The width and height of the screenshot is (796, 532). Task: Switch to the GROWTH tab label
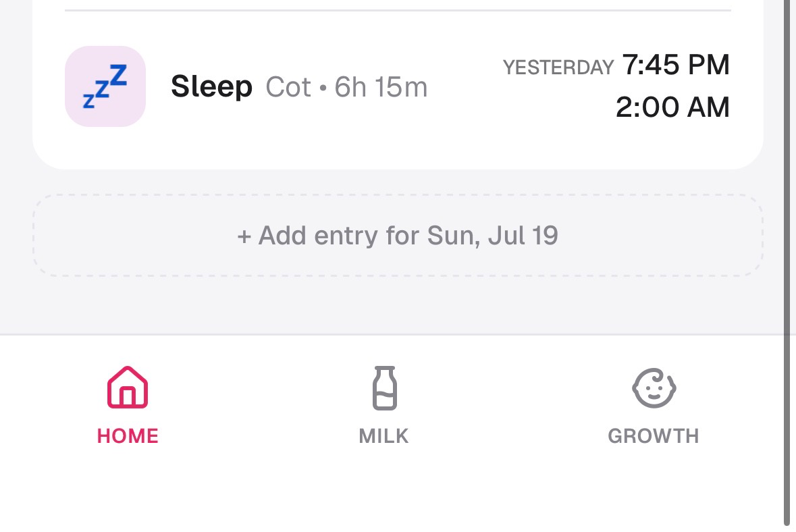[x=654, y=436]
